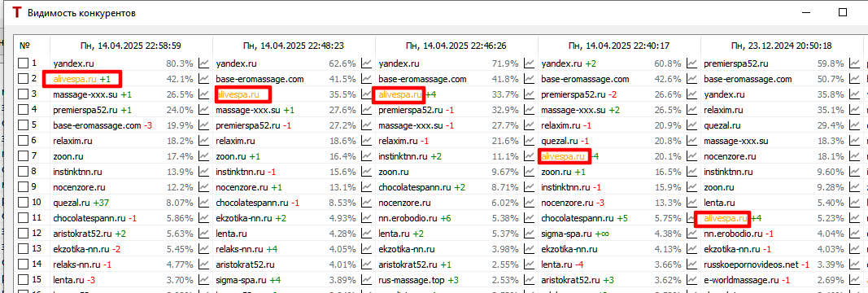Select column header Пн, 14.04.2025 22:40:17
Image resolution: width=868 pixels, height=293 pixels.
pyautogui.click(x=619, y=46)
